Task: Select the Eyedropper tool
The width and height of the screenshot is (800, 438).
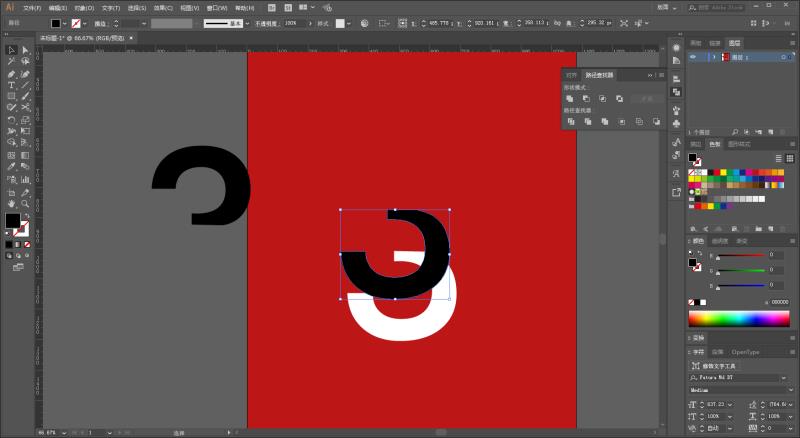Action: click(x=11, y=167)
